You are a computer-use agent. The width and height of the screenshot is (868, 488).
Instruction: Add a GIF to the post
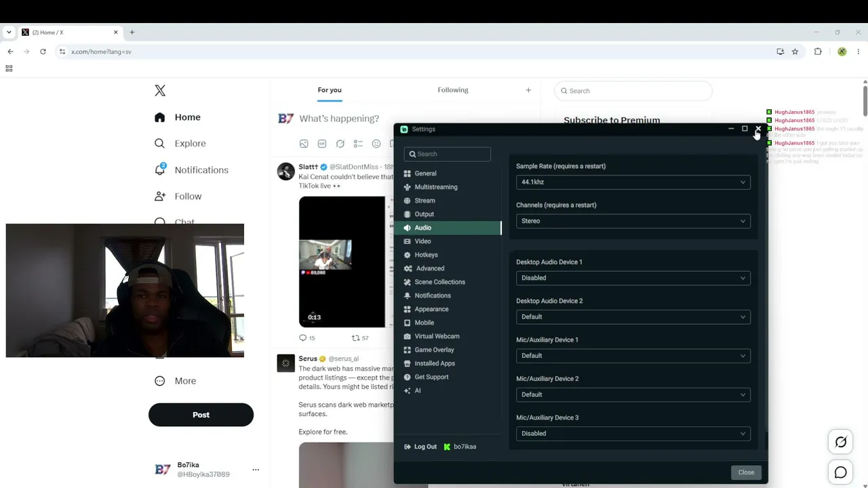322,144
